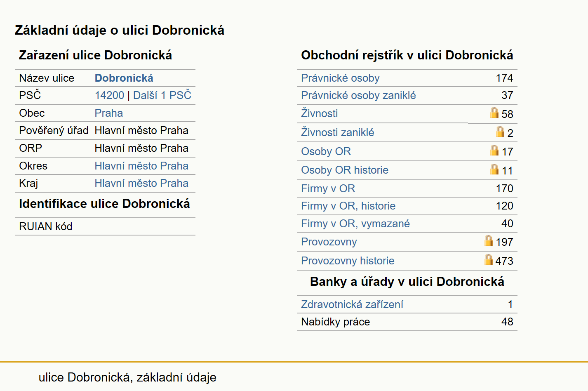Show Další 1 PSČ link
This screenshot has height=391, width=588.
pos(162,95)
